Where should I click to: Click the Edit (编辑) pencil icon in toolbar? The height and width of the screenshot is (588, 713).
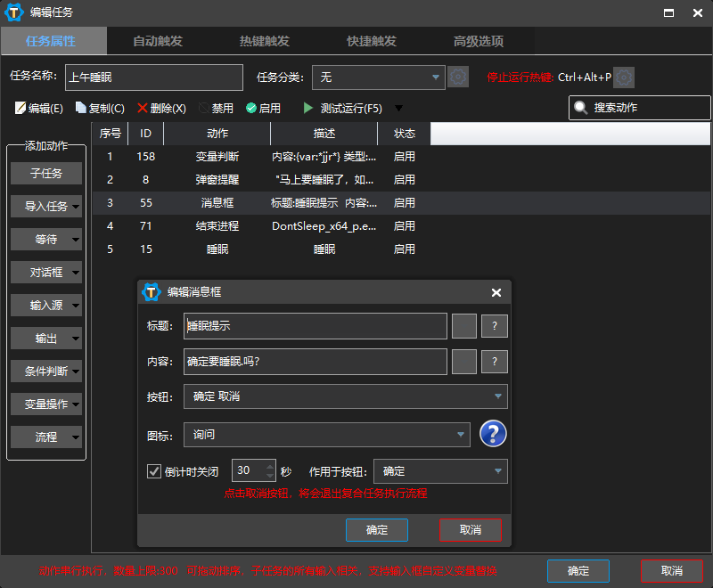(x=20, y=108)
